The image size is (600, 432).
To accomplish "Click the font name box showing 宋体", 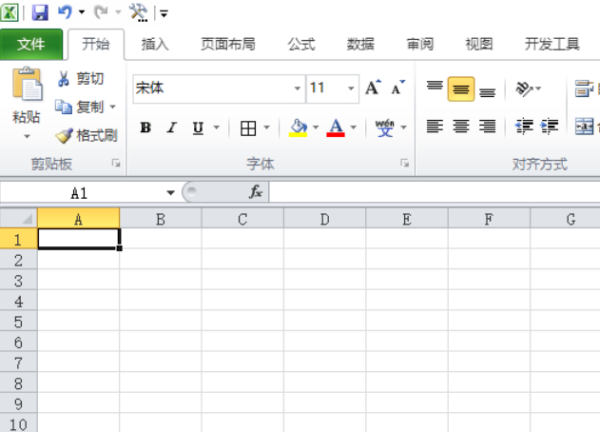I will coord(212,88).
